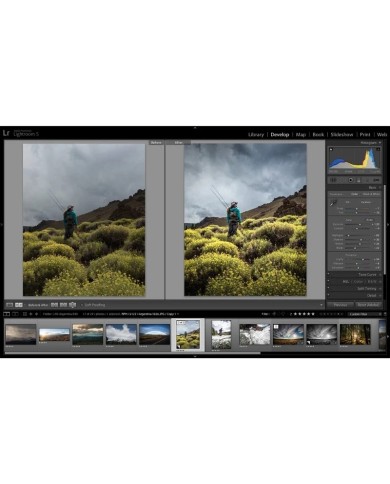Open the Map module
This screenshot has height=484, width=390.
[x=301, y=135]
